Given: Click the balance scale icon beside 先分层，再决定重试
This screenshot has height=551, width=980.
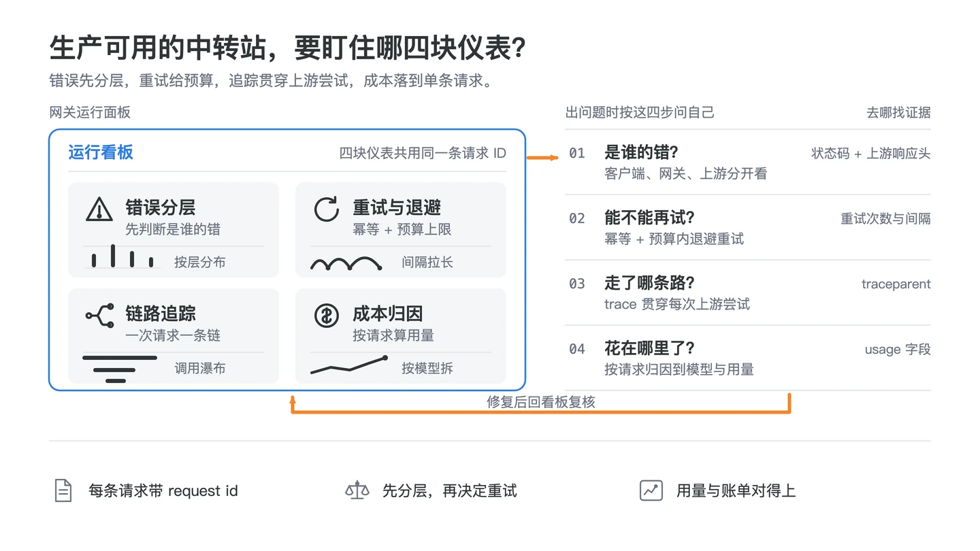Looking at the screenshot, I should pyautogui.click(x=357, y=490).
